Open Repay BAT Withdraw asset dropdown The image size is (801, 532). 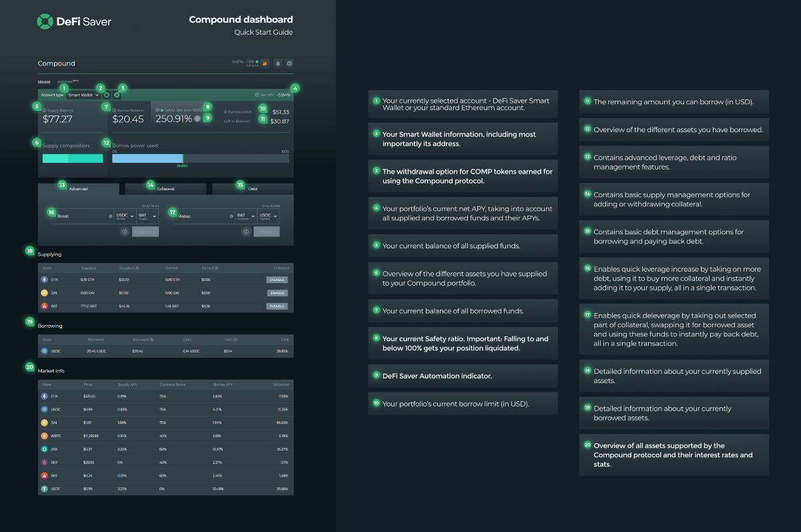pyautogui.click(x=246, y=216)
